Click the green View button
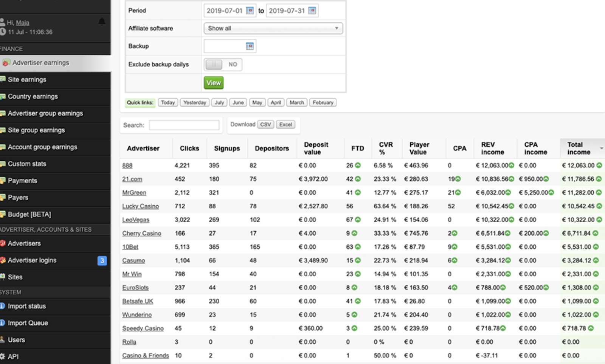Image resolution: width=605 pixels, height=364 pixels. click(214, 83)
